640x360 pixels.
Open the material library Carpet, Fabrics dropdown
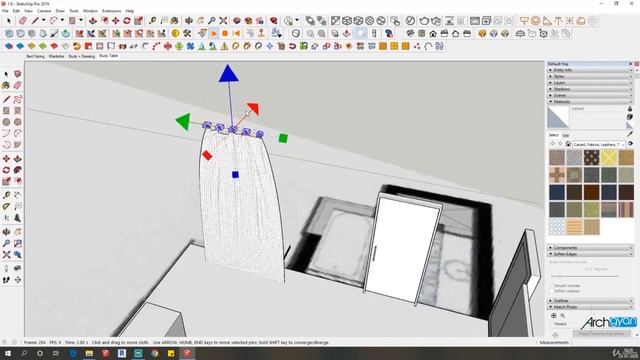(598, 144)
